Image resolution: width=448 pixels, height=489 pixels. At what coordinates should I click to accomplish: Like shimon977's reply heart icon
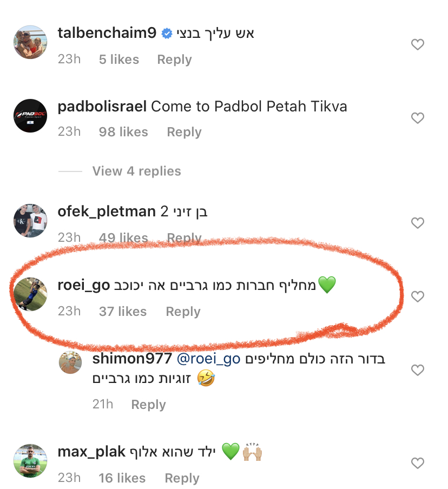[418, 371]
